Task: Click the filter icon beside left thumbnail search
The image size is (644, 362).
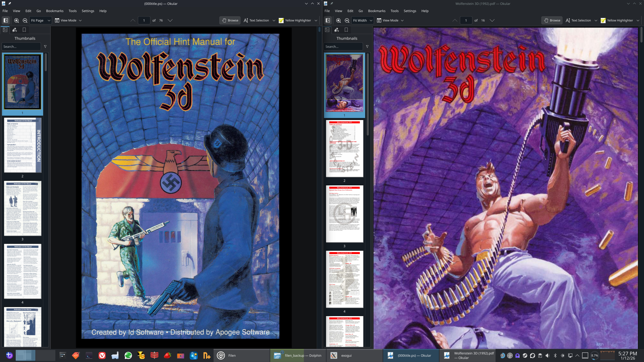Action: (x=45, y=47)
